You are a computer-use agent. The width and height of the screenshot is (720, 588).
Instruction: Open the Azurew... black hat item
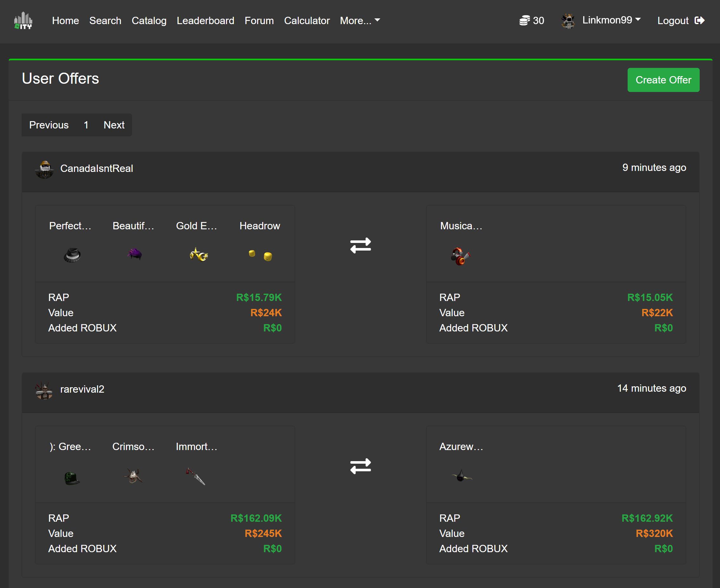click(461, 476)
